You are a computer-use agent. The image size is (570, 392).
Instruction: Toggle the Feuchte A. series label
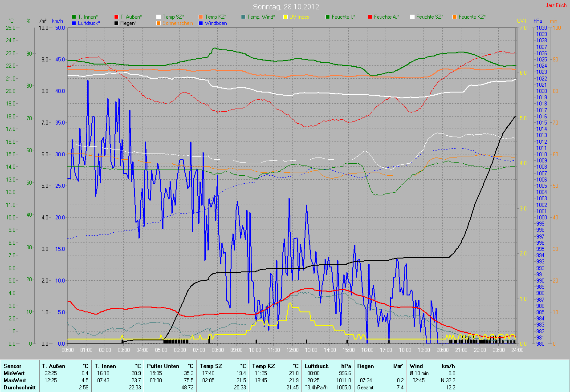[x=386, y=17]
